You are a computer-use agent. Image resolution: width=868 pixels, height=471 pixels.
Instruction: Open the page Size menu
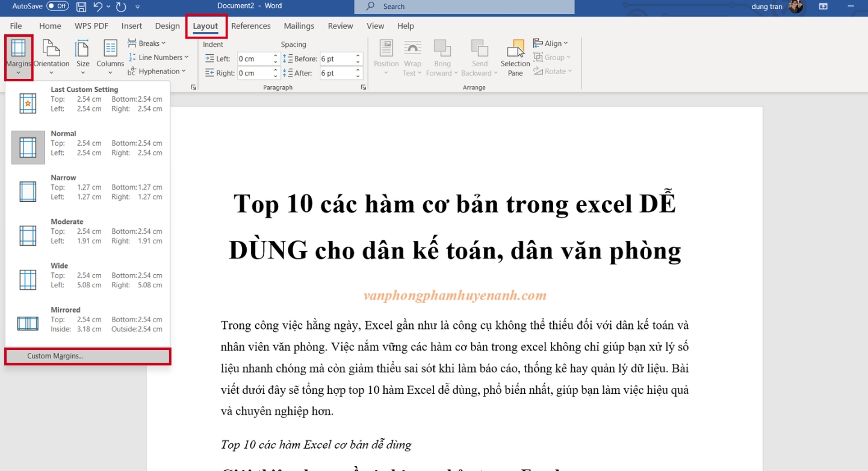pyautogui.click(x=83, y=57)
